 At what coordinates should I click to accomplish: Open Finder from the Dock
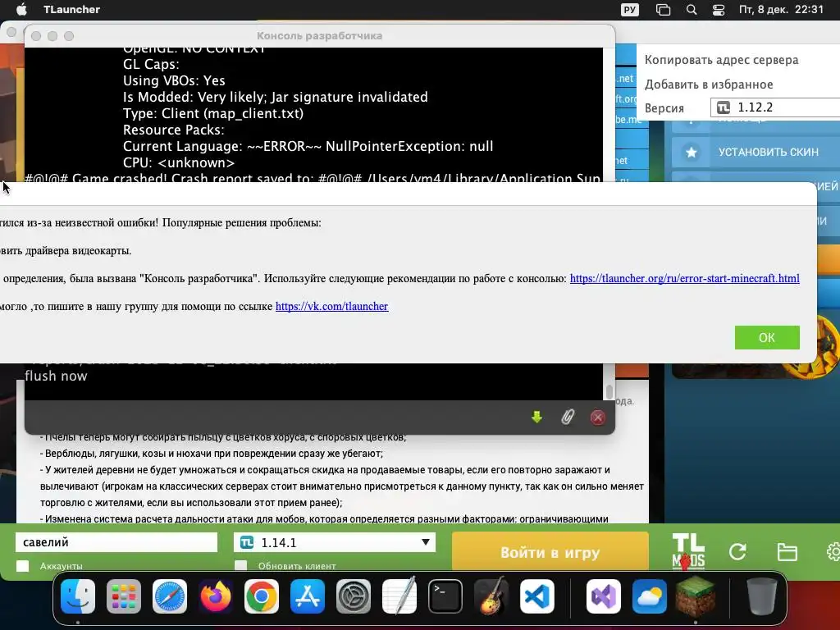(78, 596)
